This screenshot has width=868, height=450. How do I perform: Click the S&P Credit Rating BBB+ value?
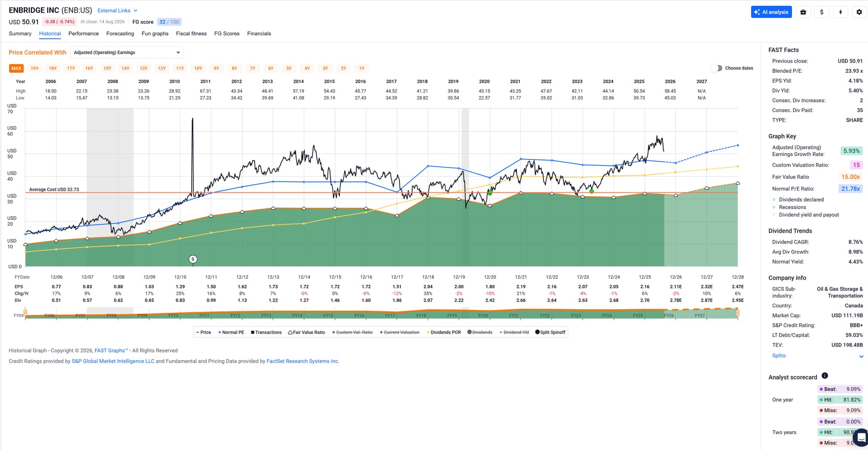(x=856, y=325)
